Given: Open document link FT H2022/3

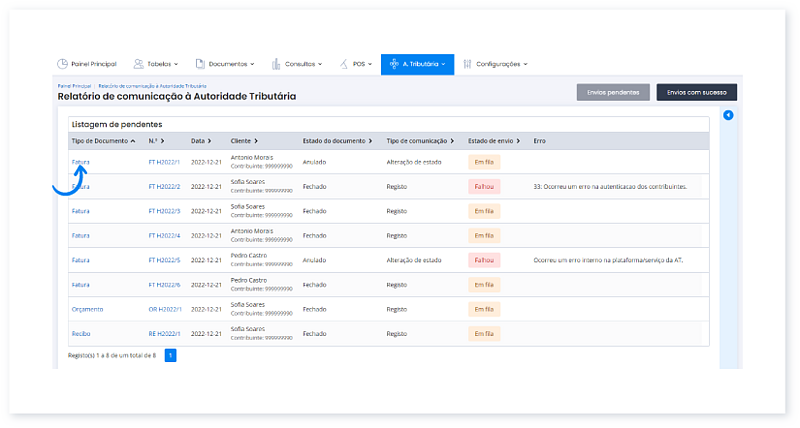Looking at the screenshot, I should click(164, 211).
